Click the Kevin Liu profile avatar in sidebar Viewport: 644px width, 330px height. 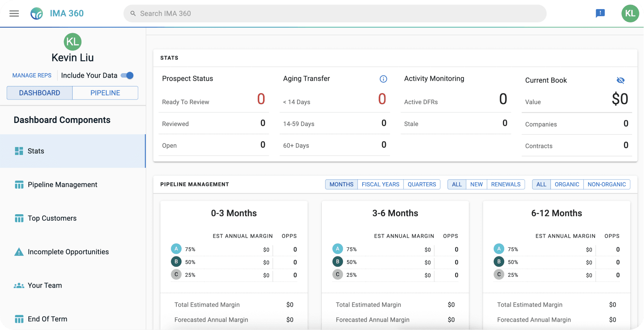(73, 42)
